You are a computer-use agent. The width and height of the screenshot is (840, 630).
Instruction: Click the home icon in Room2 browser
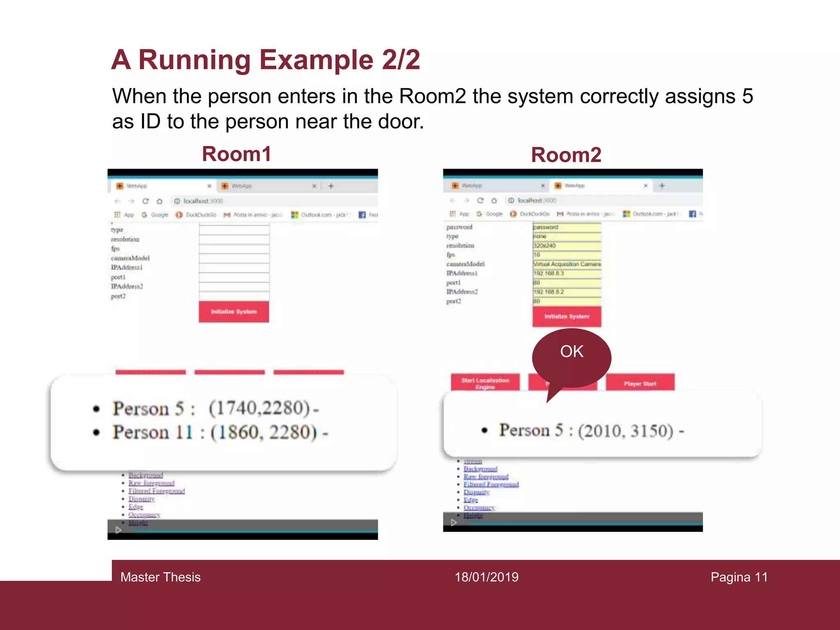pos(494,201)
